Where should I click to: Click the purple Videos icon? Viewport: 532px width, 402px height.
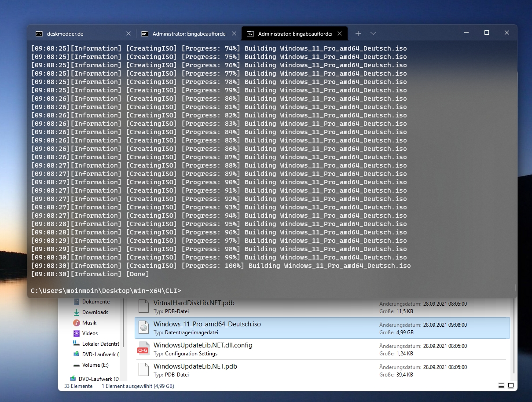(77, 333)
